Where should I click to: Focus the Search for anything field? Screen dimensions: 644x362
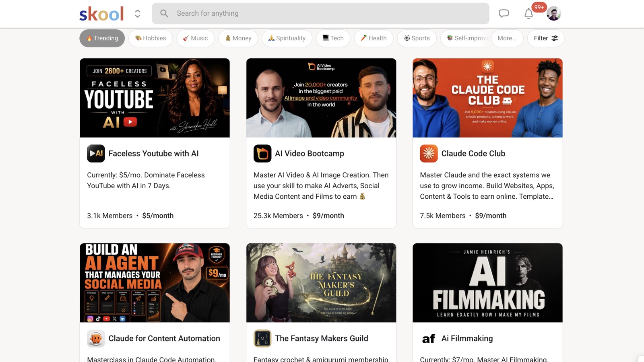[320, 13]
